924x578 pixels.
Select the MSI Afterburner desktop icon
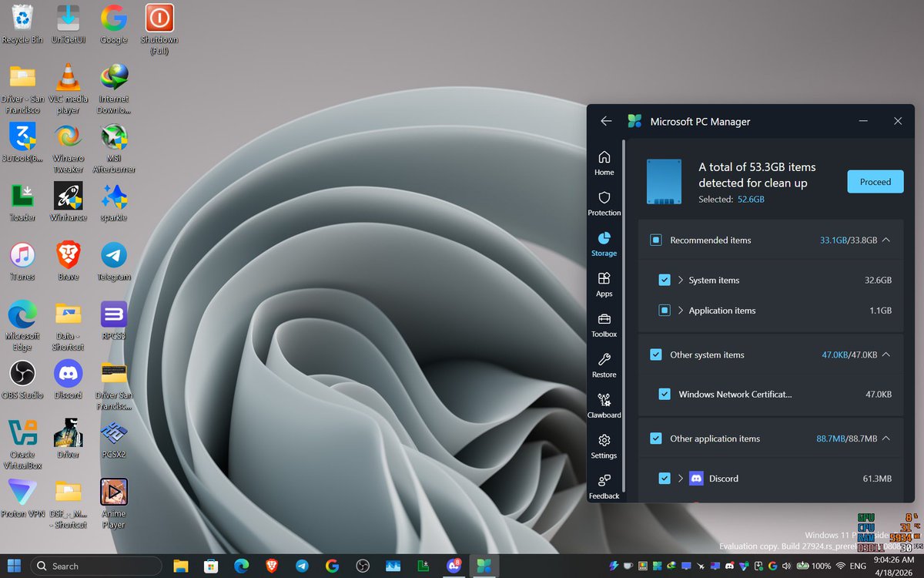click(x=114, y=148)
